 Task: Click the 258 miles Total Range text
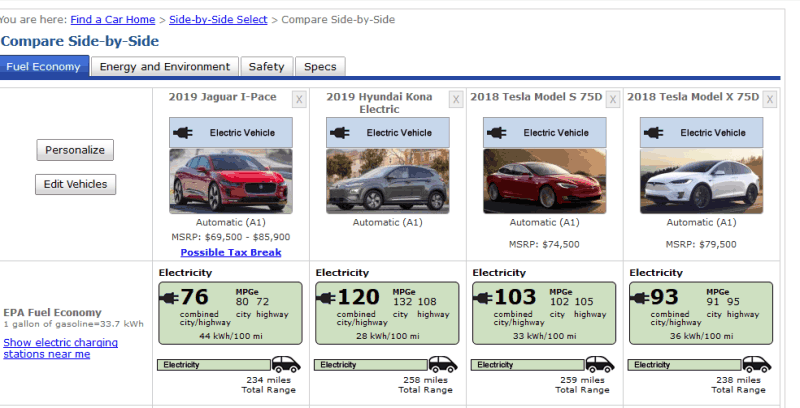(425, 385)
